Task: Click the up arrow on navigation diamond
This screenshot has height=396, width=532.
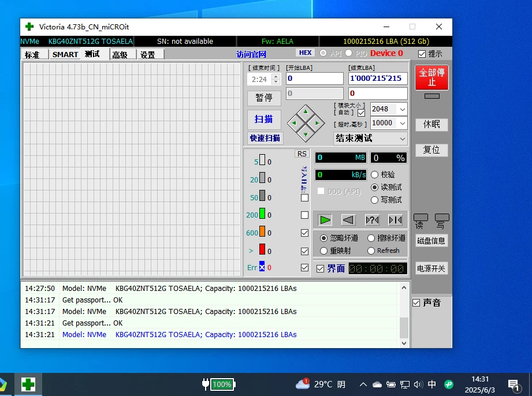Action: pyautogui.click(x=306, y=111)
